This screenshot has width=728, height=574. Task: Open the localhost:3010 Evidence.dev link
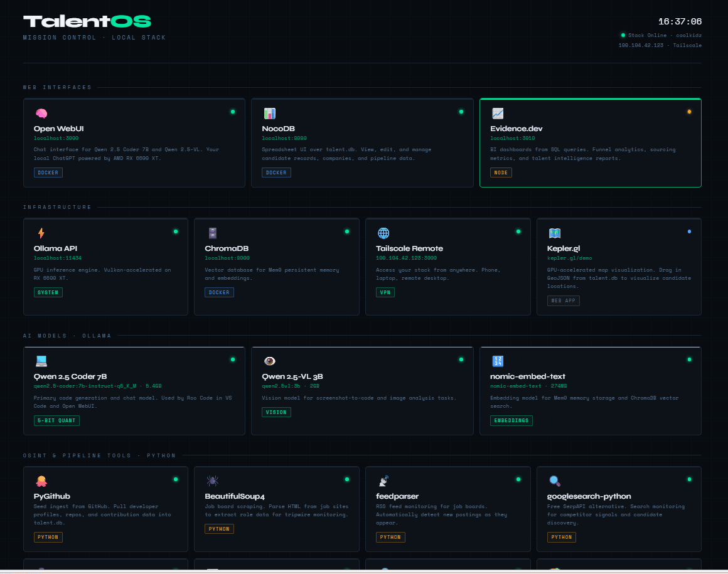tap(513, 138)
